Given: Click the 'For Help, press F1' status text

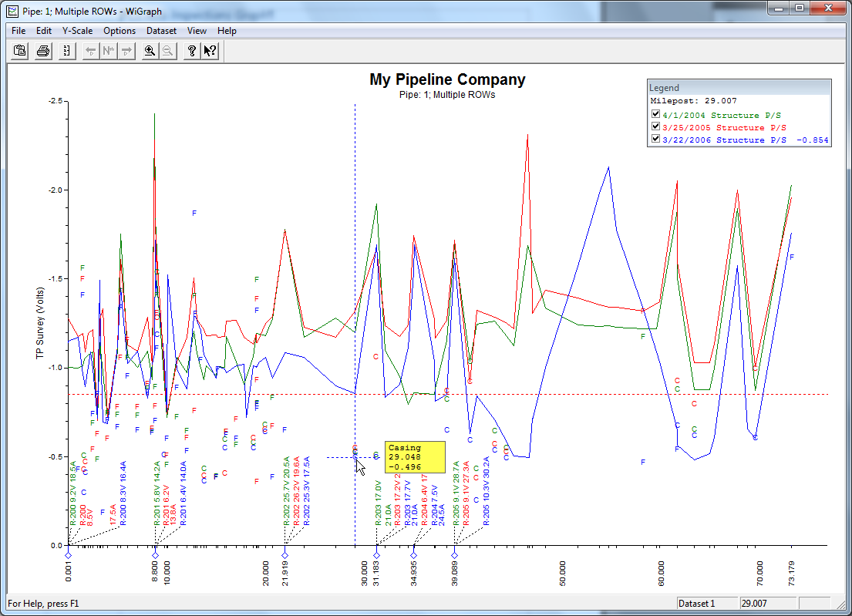Looking at the screenshot, I should click(x=43, y=604).
